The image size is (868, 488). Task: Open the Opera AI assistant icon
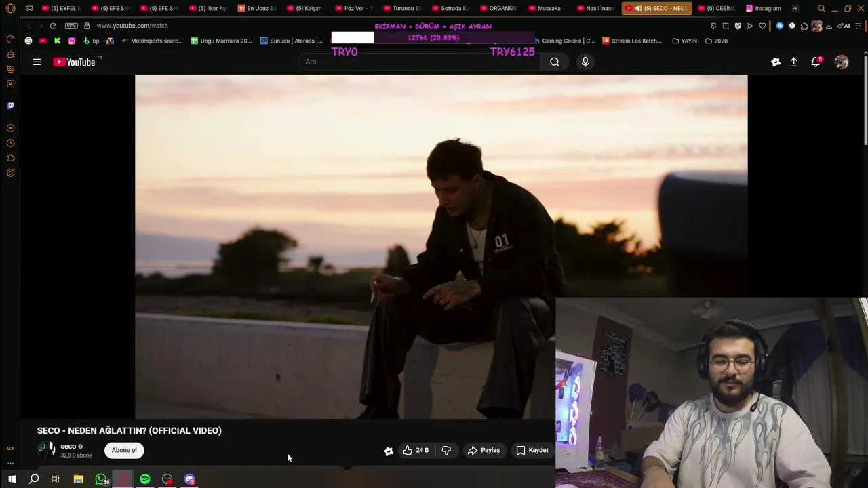click(844, 26)
